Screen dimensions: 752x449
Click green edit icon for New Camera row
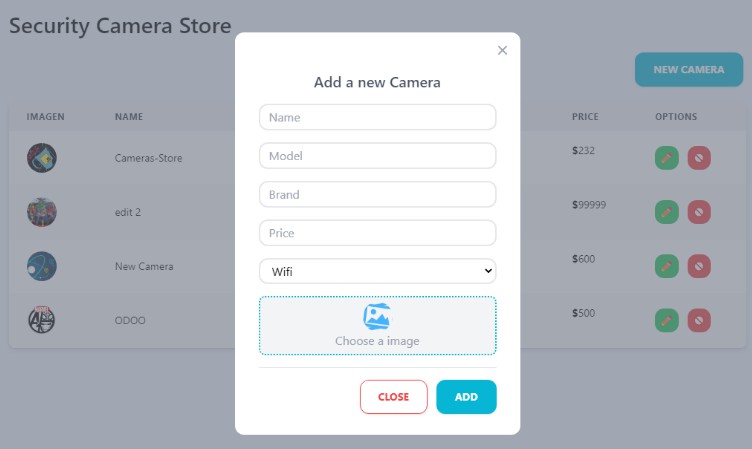point(667,266)
